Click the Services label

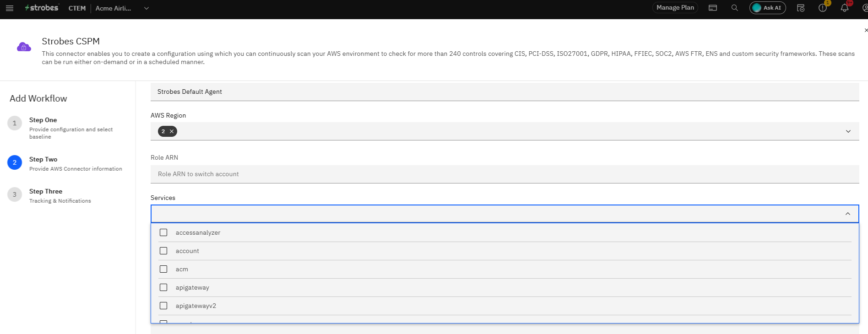pos(163,198)
